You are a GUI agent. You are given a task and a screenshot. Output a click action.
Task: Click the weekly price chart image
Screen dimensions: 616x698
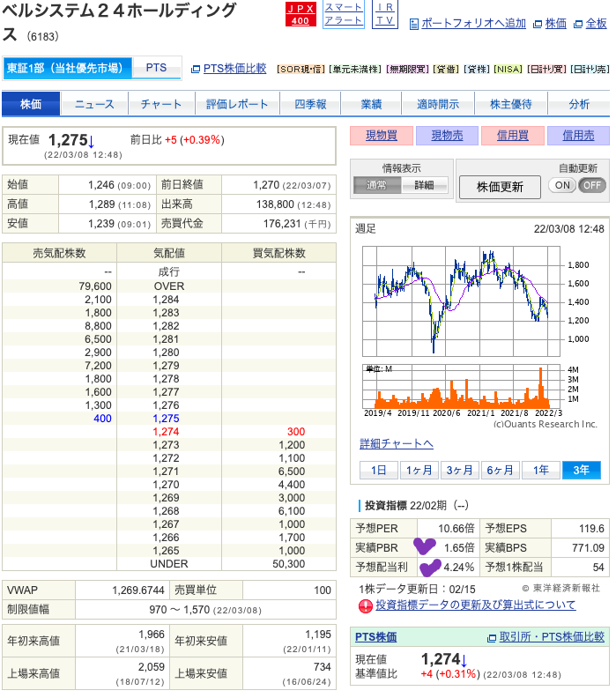click(461, 301)
